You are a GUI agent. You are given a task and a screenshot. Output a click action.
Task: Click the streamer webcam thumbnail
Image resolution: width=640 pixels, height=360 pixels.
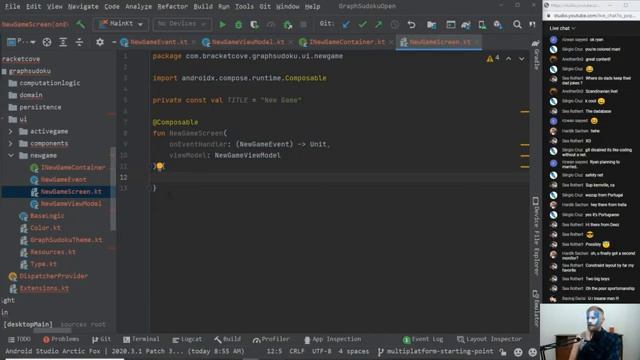(590, 331)
